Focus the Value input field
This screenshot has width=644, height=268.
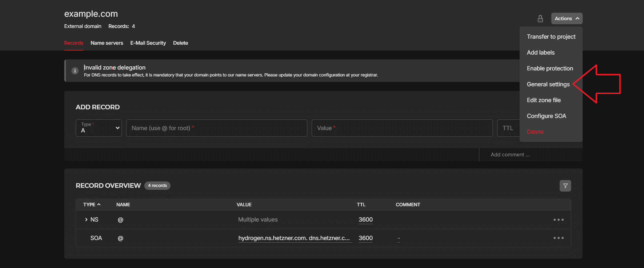(402, 128)
